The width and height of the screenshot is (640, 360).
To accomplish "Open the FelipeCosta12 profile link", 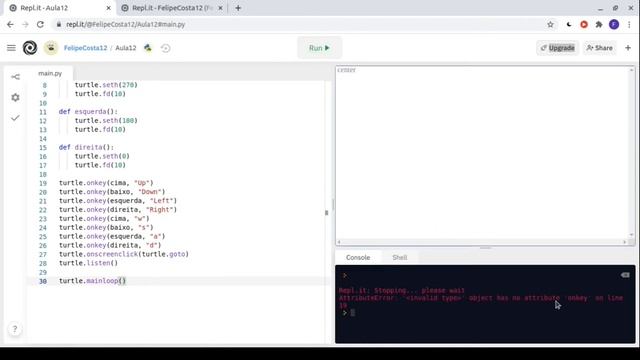I will point(85,48).
